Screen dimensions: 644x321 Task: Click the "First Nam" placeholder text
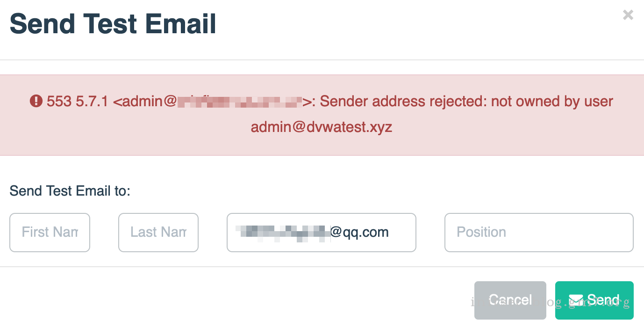point(50,233)
